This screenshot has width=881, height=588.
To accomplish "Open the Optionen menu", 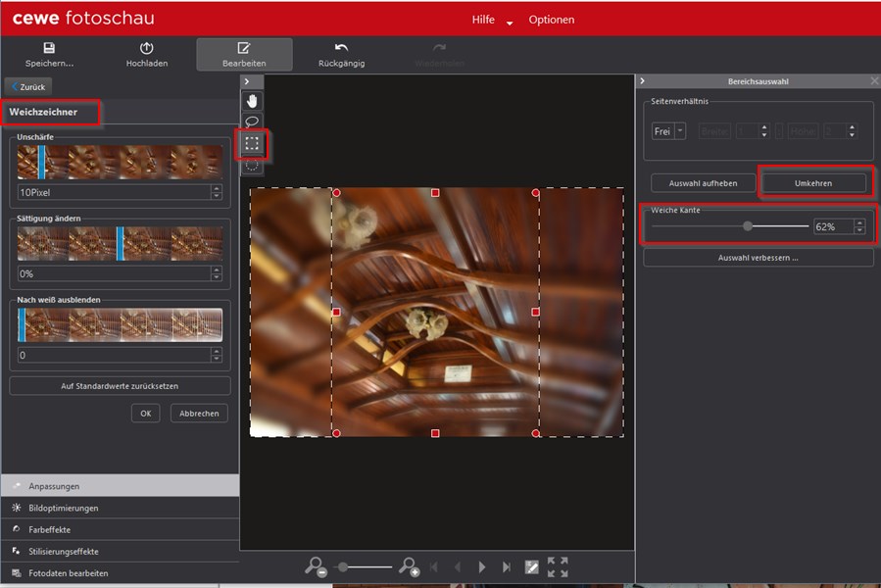I will (x=552, y=20).
